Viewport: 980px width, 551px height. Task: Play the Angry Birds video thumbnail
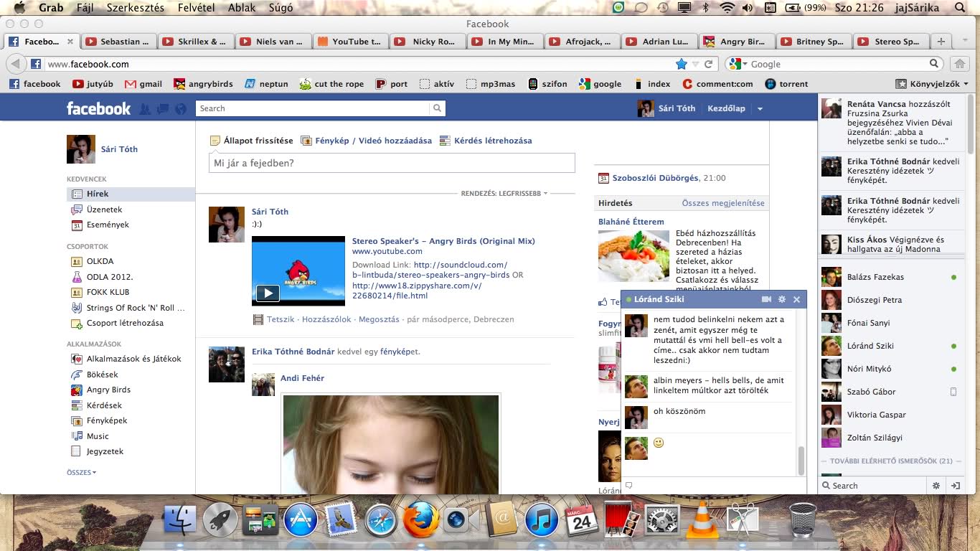click(298, 271)
